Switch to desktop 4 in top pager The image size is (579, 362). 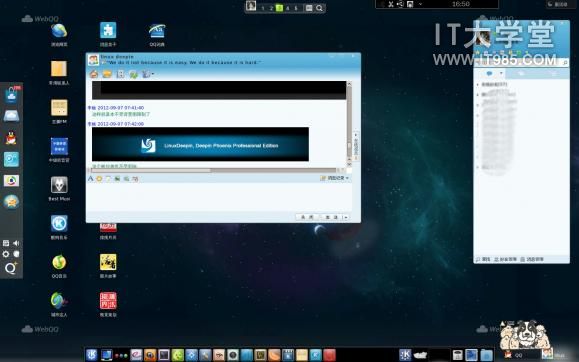288,8
